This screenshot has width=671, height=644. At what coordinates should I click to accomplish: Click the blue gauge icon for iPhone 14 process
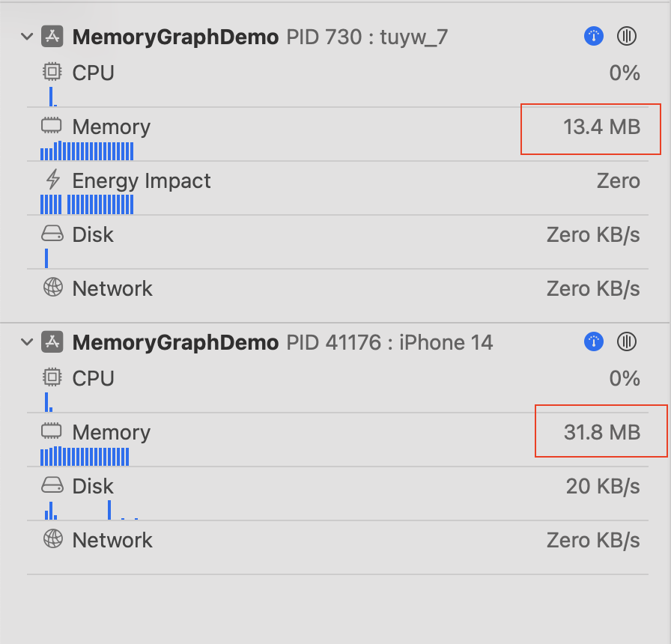[594, 341]
